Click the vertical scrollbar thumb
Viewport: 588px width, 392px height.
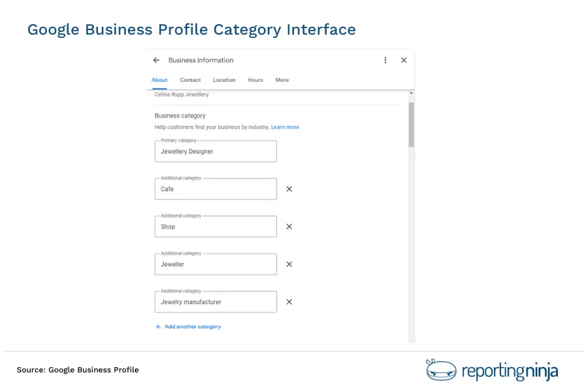(x=411, y=124)
